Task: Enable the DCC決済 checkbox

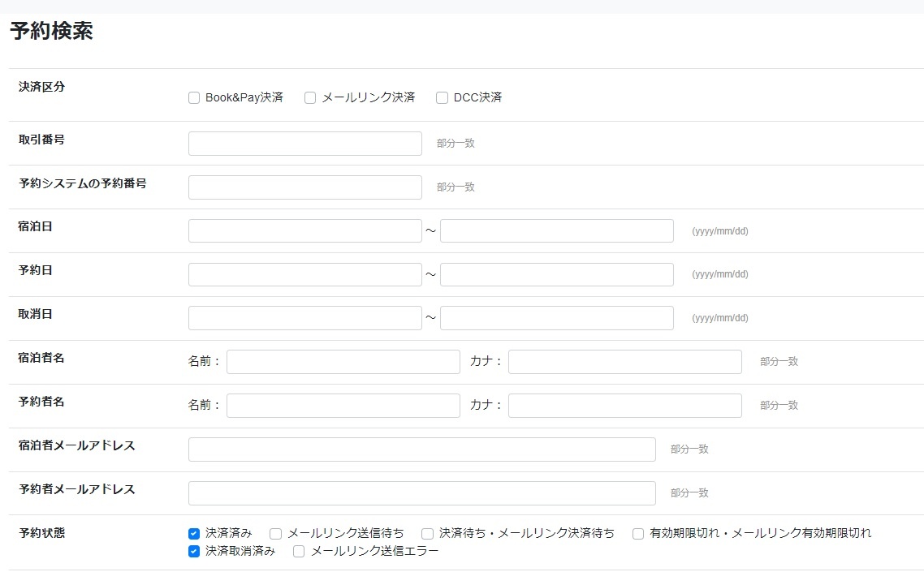Action: coord(442,98)
